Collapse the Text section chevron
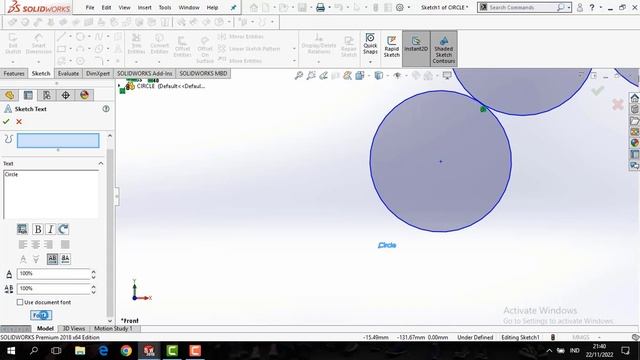 [x=101, y=163]
